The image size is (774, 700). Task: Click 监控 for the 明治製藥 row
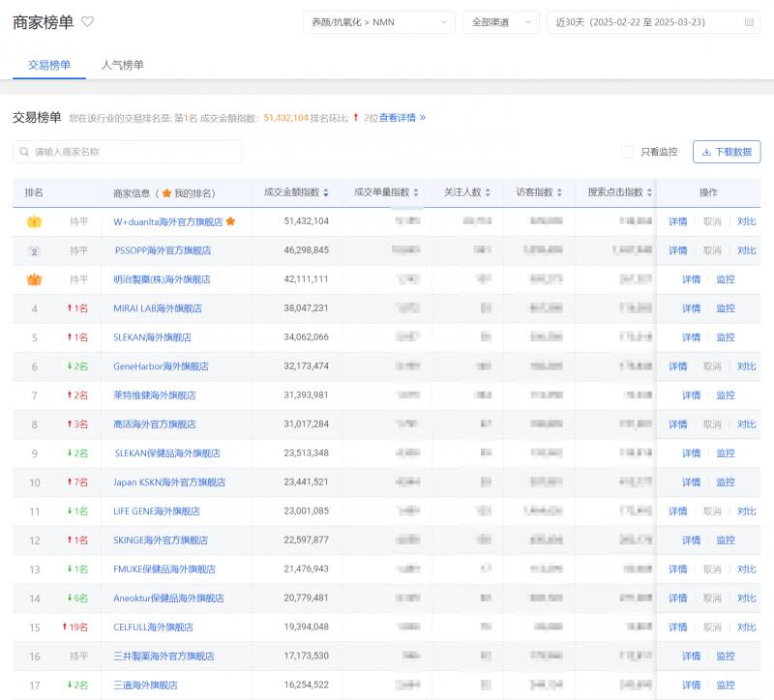[726, 279]
